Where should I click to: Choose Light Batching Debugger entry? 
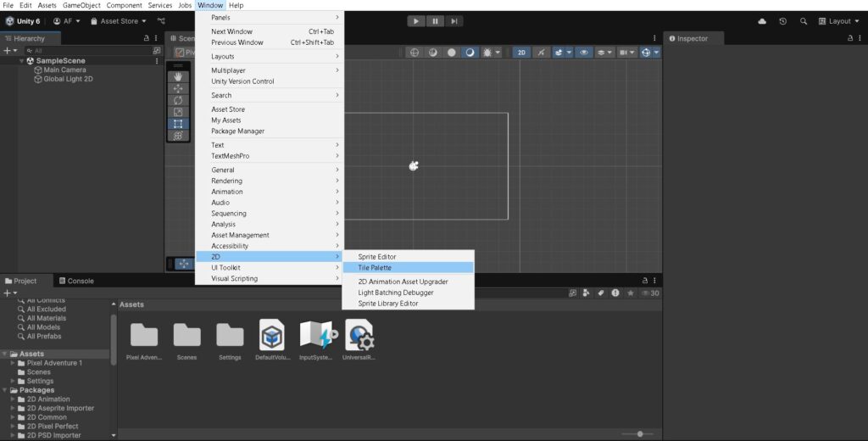[408, 293]
